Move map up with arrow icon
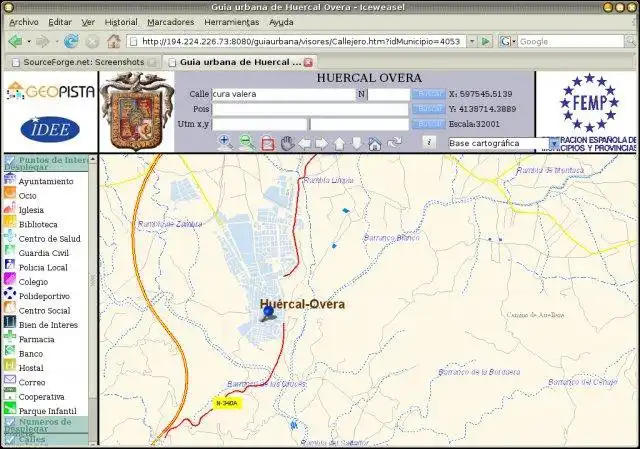640x449 pixels. click(339, 143)
